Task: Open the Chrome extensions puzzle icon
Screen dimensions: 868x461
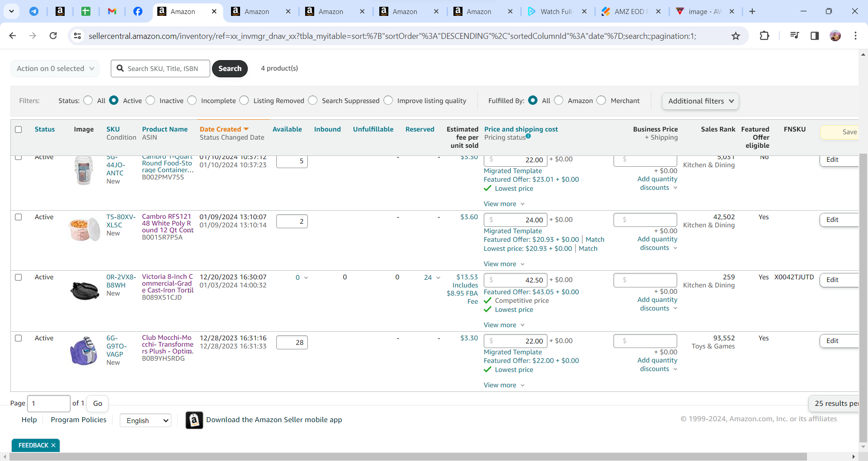Action: [x=764, y=36]
